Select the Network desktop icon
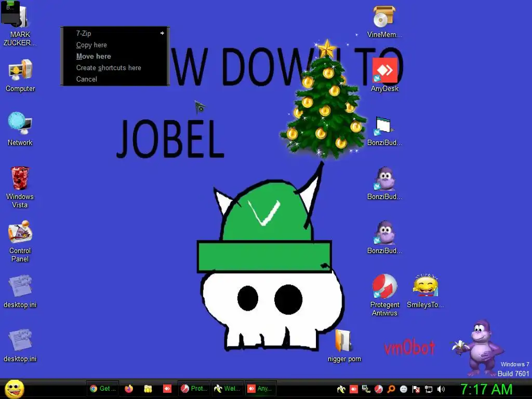 point(20,129)
